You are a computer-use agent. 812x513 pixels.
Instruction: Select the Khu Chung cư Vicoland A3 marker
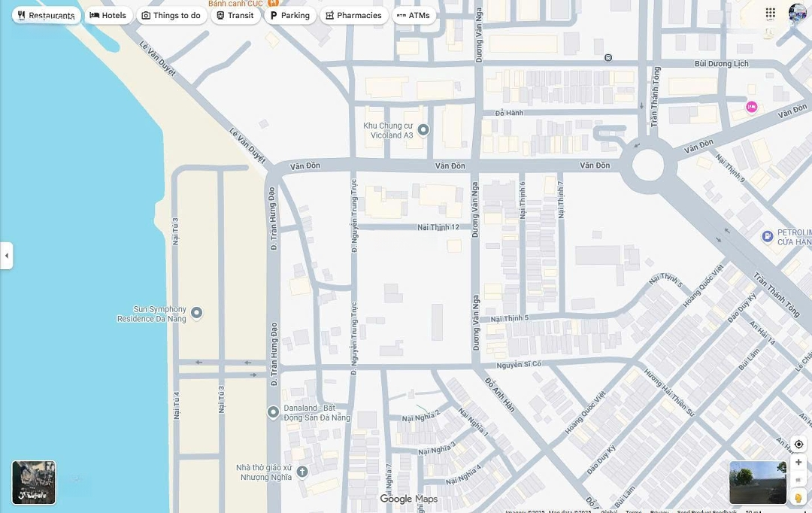pyautogui.click(x=423, y=130)
